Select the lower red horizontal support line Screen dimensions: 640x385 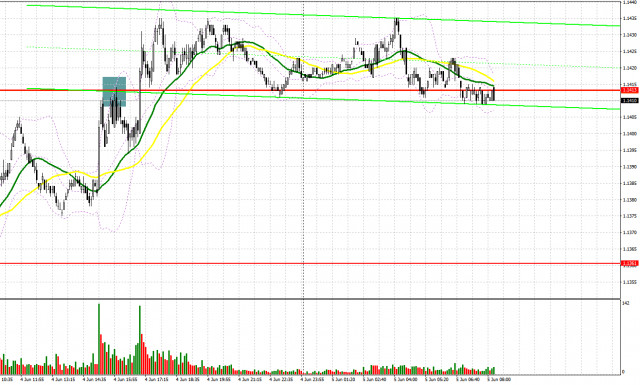coord(310,263)
